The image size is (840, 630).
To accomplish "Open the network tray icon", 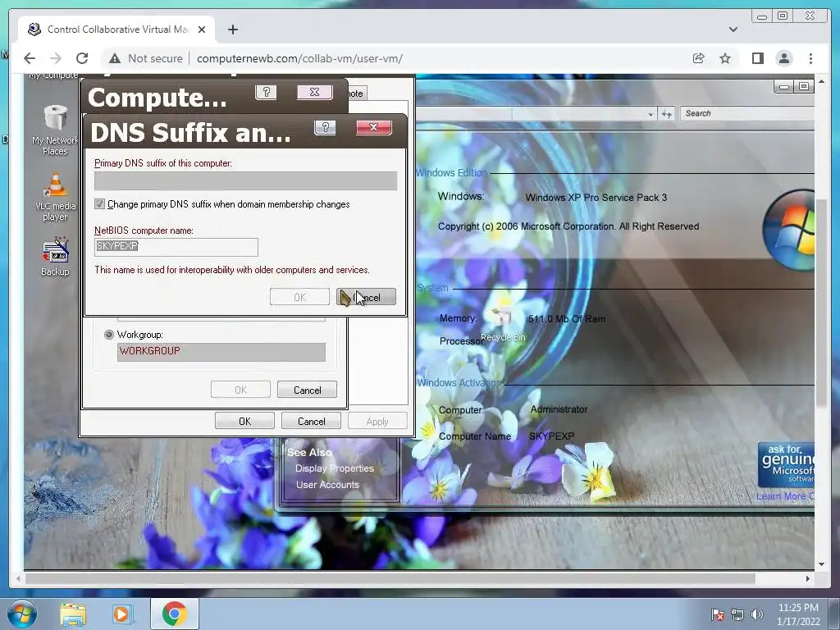I will [737, 614].
